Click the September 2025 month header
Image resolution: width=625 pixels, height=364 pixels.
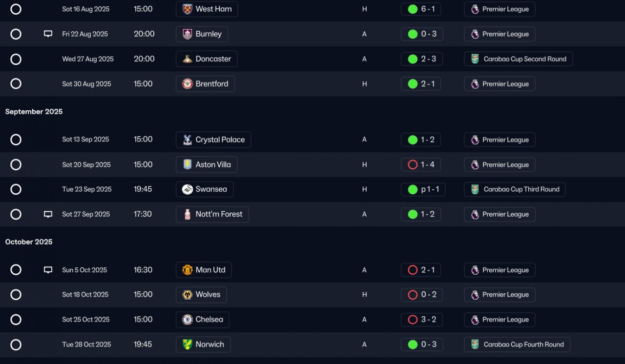[x=34, y=112]
